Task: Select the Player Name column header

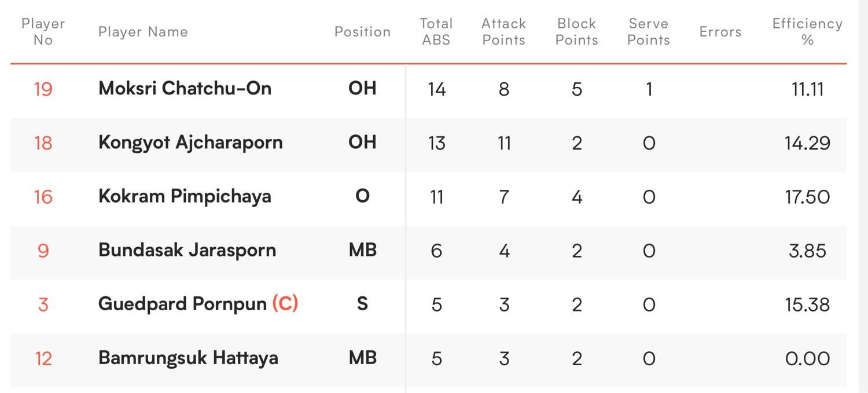Action: 143,32
